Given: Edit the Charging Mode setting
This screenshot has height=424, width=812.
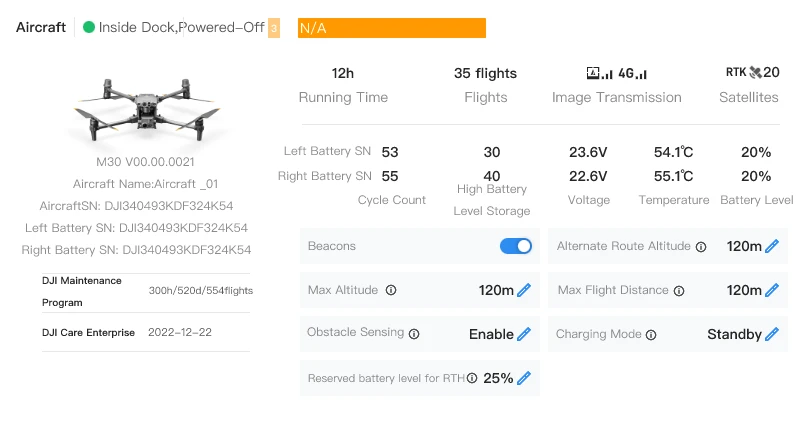Looking at the screenshot, I should point(771,334).
